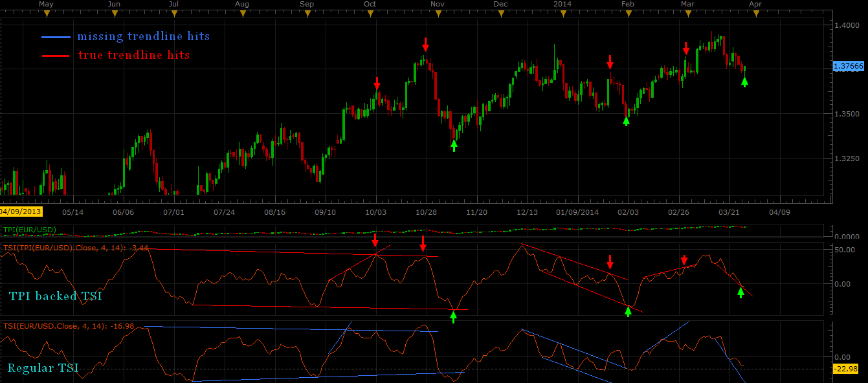Click green arrow at TPI TSI February trough
This screenshot has width=868, height=383.
pyautogui.click(x=627, y=311)
